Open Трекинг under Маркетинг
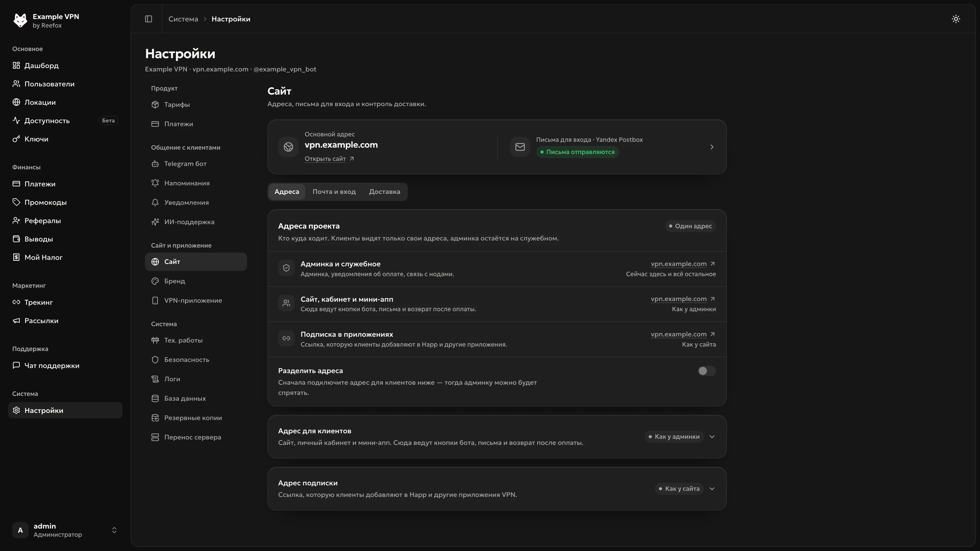Image resolution: width=980 pixels, height=551 pixels. click(65, 302)
